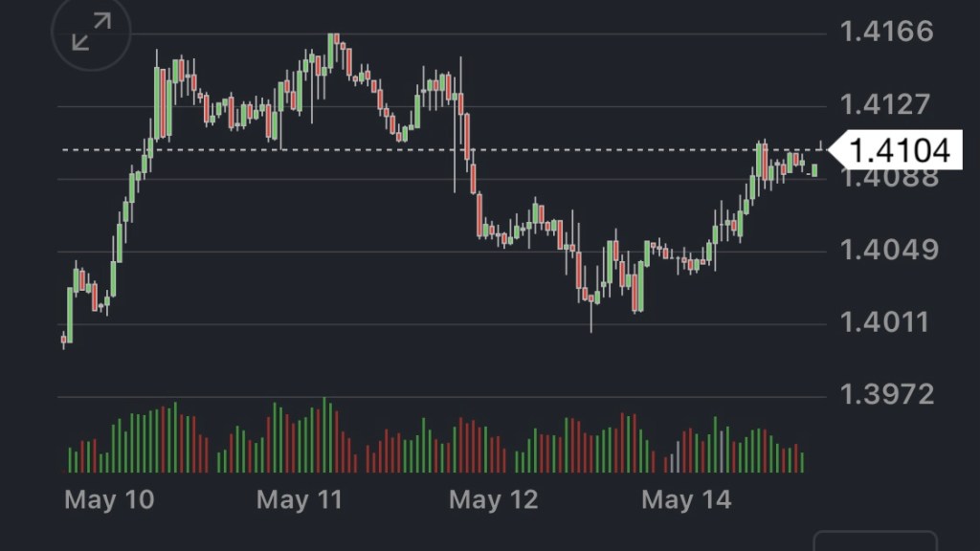Click the 1.4166 price axis label

point(885,32)
